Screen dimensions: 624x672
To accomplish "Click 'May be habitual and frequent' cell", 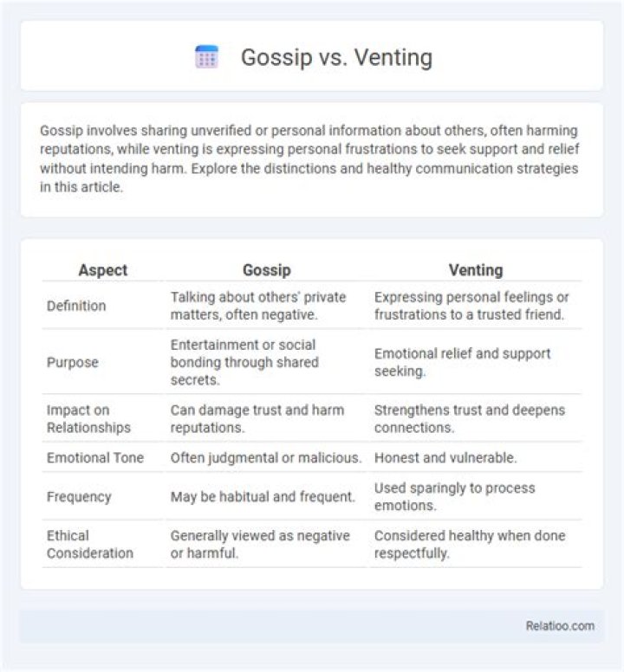I will 263,497.
